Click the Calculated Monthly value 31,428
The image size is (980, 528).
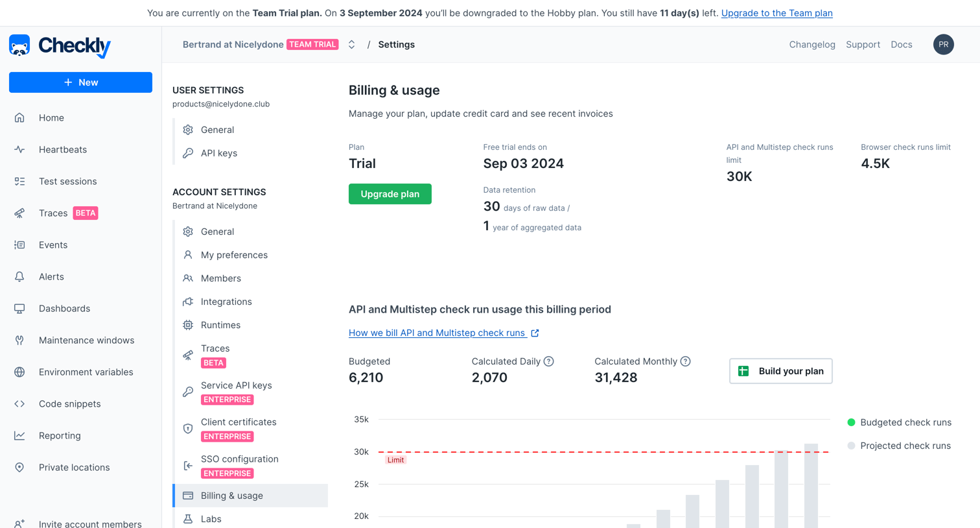click(x=616, y=378)
